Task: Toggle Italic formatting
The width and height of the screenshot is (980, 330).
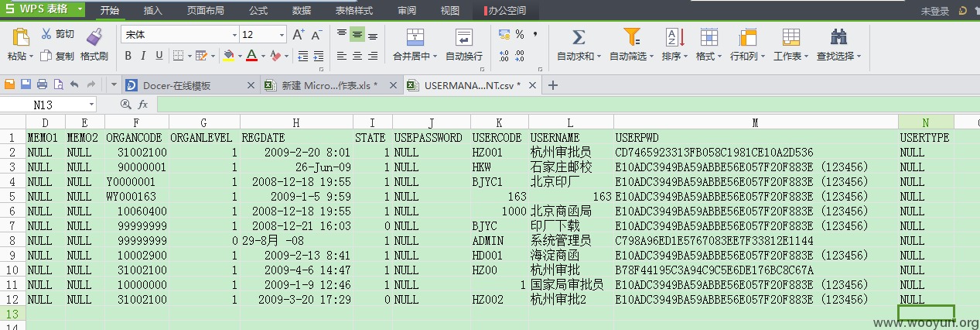Action: click(x=144, y=56)
